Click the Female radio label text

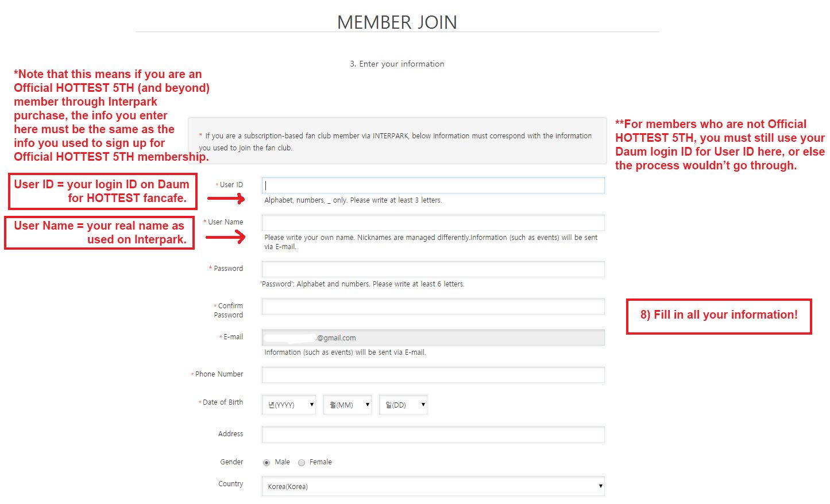tap(321, 462)
